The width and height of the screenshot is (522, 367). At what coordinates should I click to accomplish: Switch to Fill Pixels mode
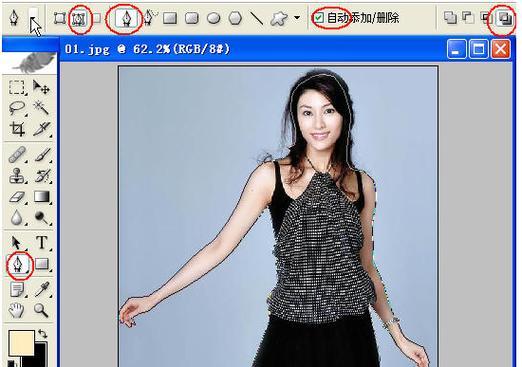tap(97, 18)
